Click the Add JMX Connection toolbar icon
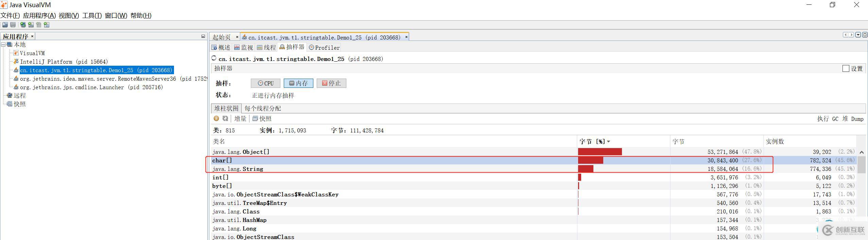Viewport: 868px width, 240px height. [31, 25]
